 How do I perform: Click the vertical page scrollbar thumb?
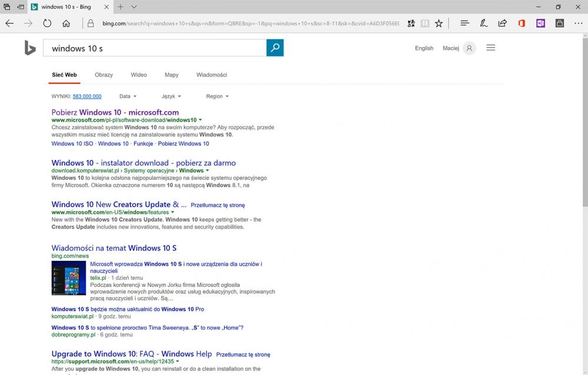point(585,122)
